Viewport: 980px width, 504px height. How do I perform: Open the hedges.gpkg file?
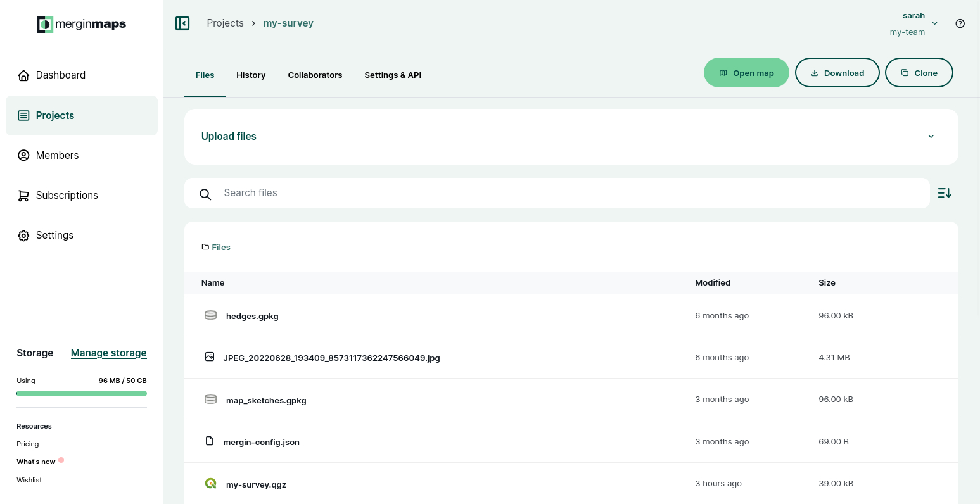[252, 317]
